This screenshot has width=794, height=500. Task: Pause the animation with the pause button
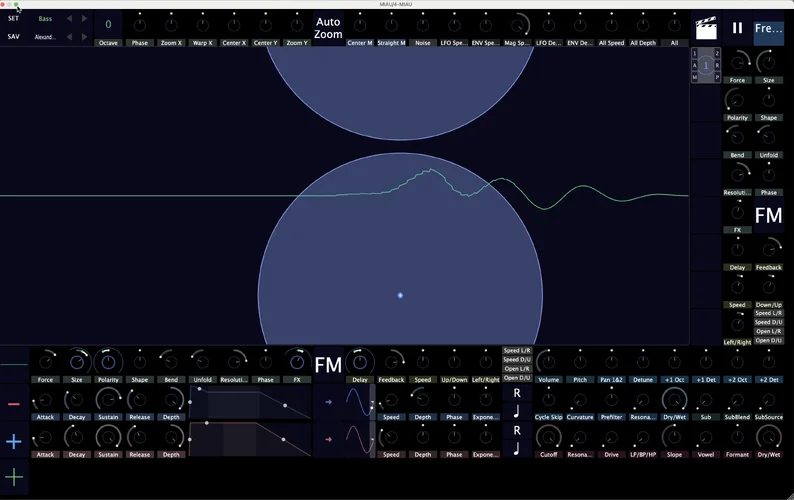(737, 28)
